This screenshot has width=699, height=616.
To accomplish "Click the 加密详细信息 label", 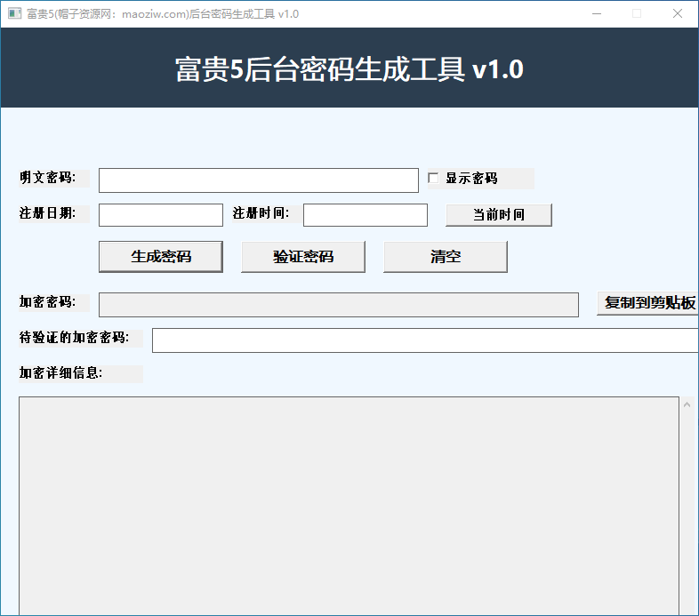I will click(x=61, y=373).
